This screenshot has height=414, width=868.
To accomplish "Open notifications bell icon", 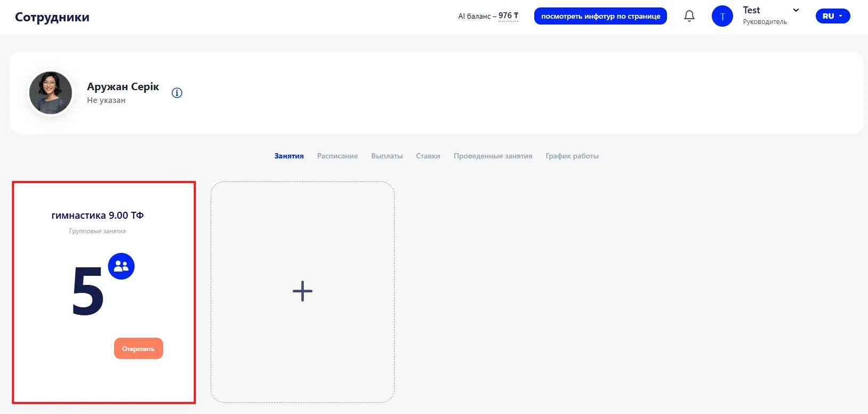I will 689,16.
